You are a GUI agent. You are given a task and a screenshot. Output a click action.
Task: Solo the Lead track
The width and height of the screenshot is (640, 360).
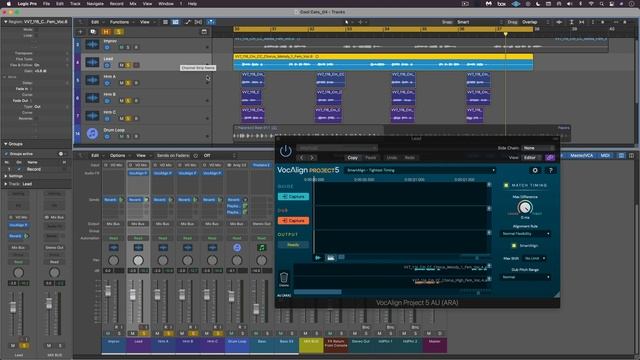pyautogui.click(x=128, y=65)
